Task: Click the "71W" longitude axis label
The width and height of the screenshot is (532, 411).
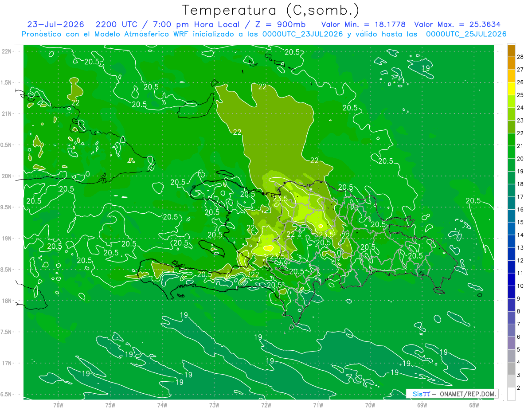Action: coord(318,404)
